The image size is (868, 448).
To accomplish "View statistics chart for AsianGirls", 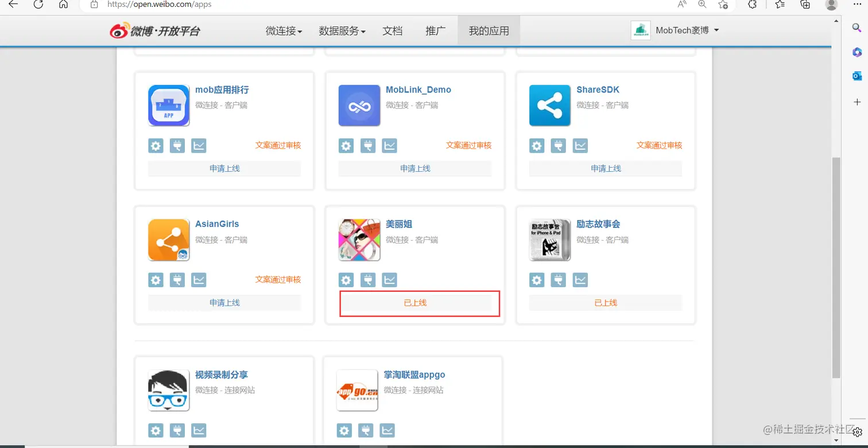I will (199, 280).
